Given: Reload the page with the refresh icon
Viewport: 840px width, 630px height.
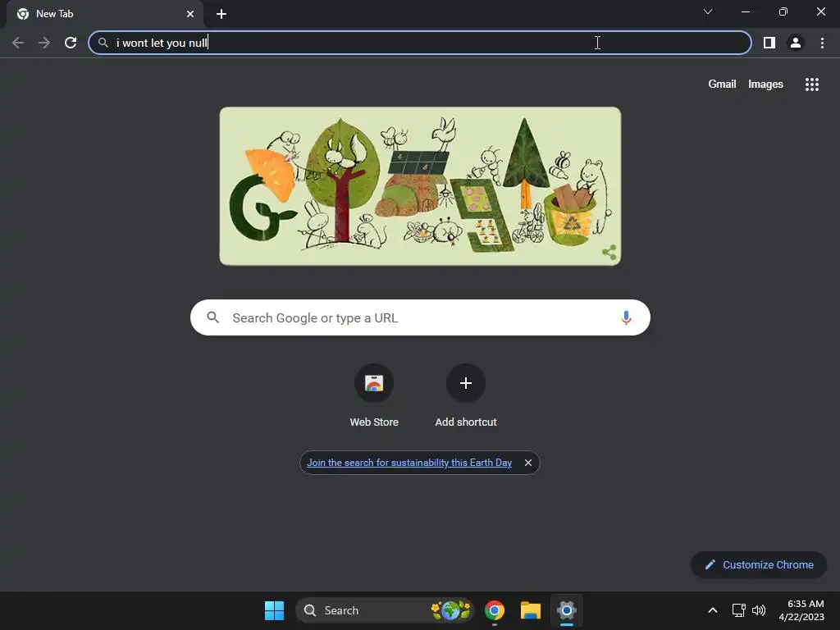Looking at the screenshot, I should (71, 43).
